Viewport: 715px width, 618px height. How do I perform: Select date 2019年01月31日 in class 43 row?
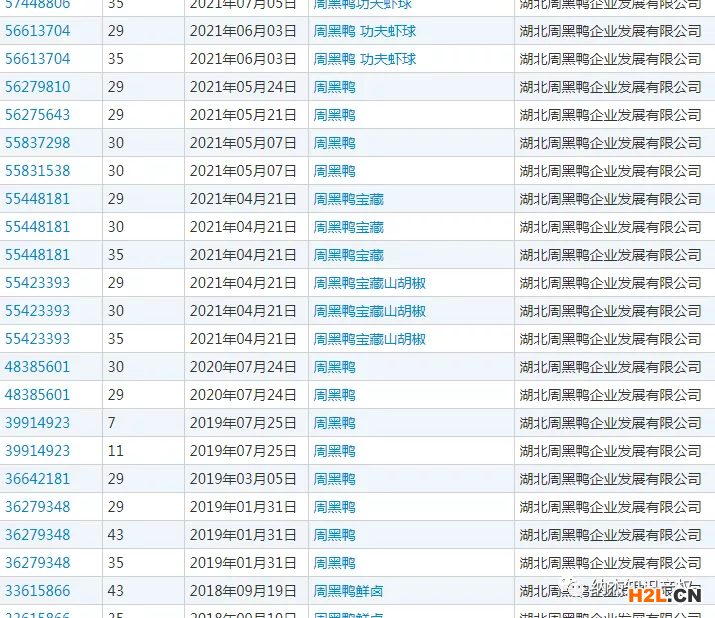tap(243, 535)
